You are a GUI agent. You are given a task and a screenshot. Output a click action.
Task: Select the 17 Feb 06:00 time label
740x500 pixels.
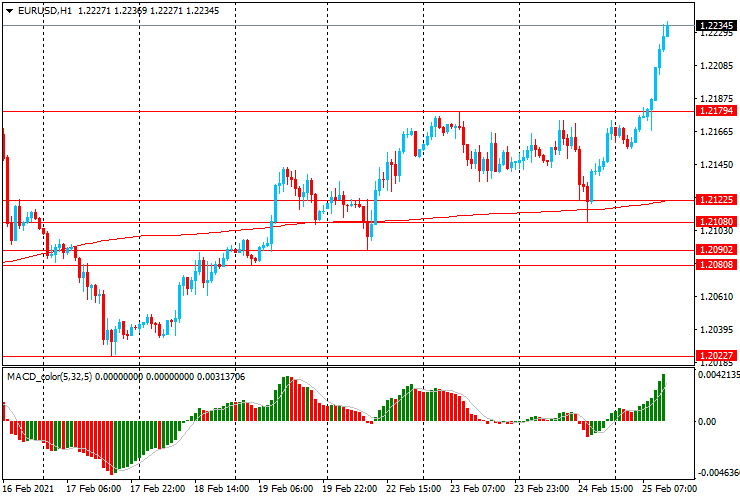pyautogui.click(x=93, y=489)
